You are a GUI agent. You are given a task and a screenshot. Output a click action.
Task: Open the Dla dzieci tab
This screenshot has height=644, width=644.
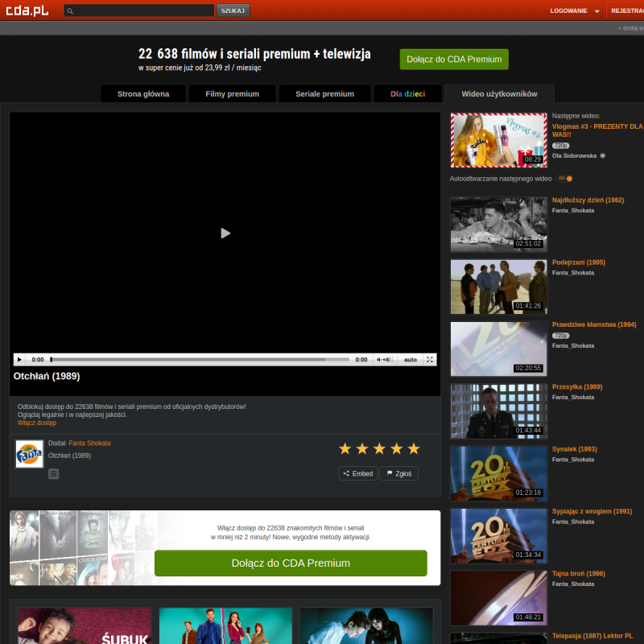click(408, 93)
